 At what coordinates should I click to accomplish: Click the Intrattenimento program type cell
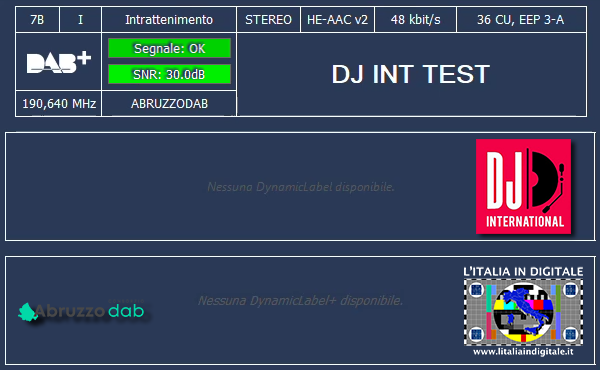click(169, 20)
